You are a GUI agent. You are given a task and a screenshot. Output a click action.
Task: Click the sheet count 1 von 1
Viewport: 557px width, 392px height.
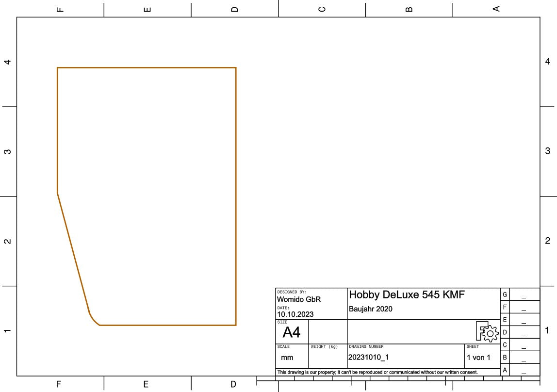pos(478,358)
